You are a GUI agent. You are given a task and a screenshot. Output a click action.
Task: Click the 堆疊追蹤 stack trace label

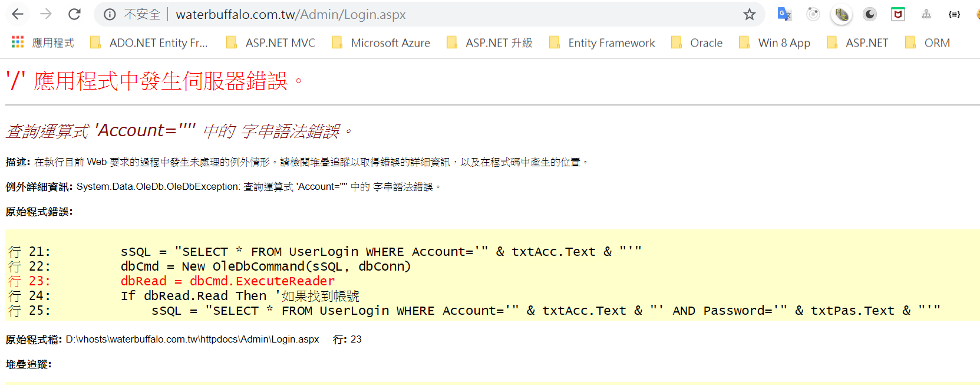coord(28,364)
